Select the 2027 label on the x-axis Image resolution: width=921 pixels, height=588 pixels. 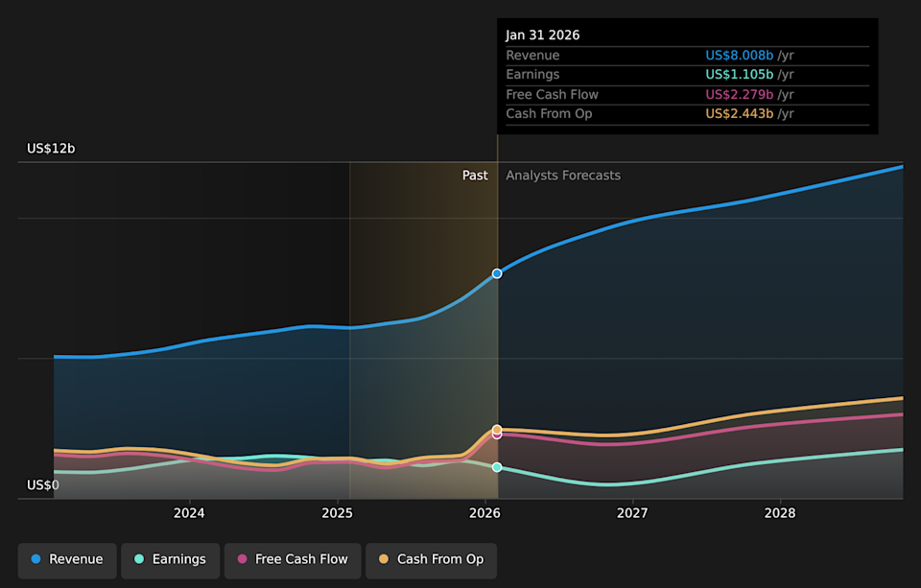coord(632,513)
